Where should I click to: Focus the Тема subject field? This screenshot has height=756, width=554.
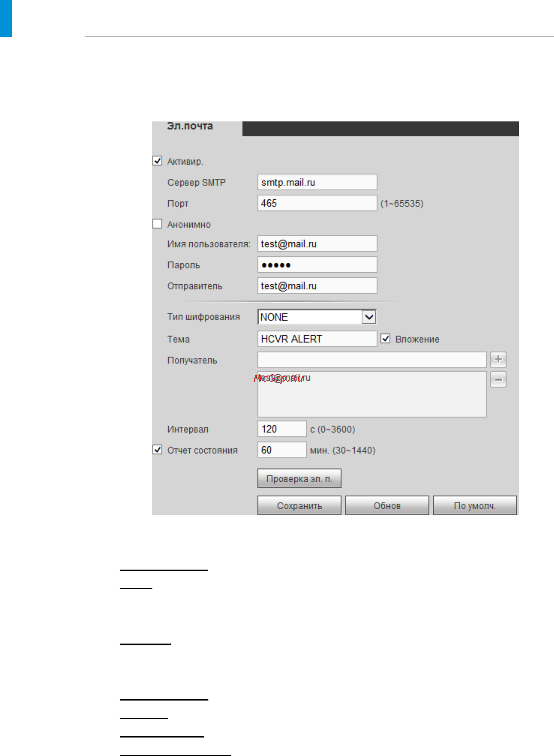[317, 339]
